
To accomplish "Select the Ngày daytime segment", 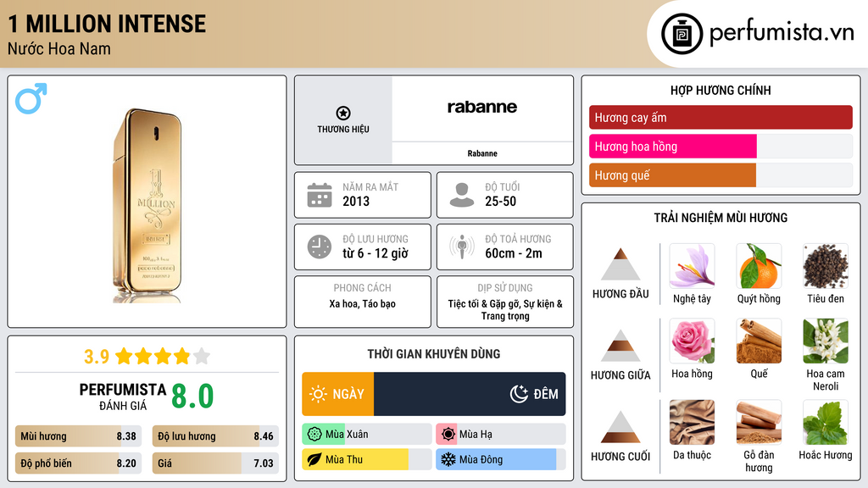I will (337, 394).
